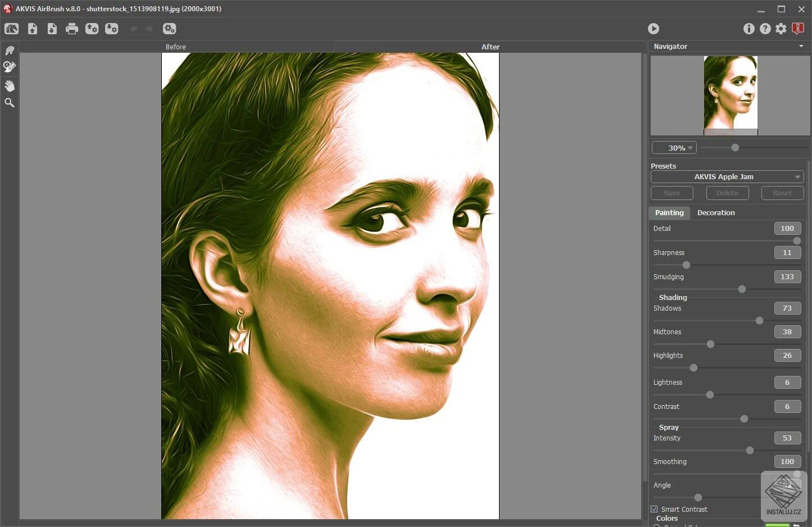Open Batch Processing with the double-gear icon
812x527 pixels.
point(169,28)
